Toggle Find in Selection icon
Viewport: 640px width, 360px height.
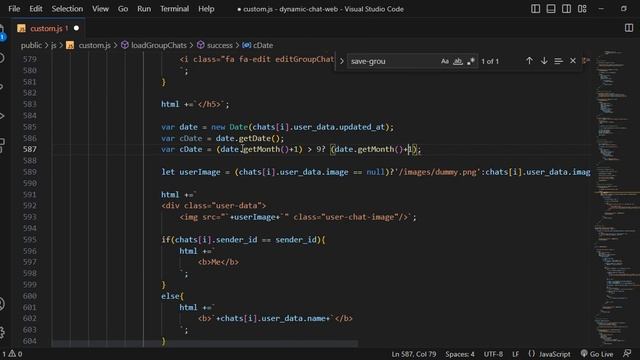coord(558,61)
